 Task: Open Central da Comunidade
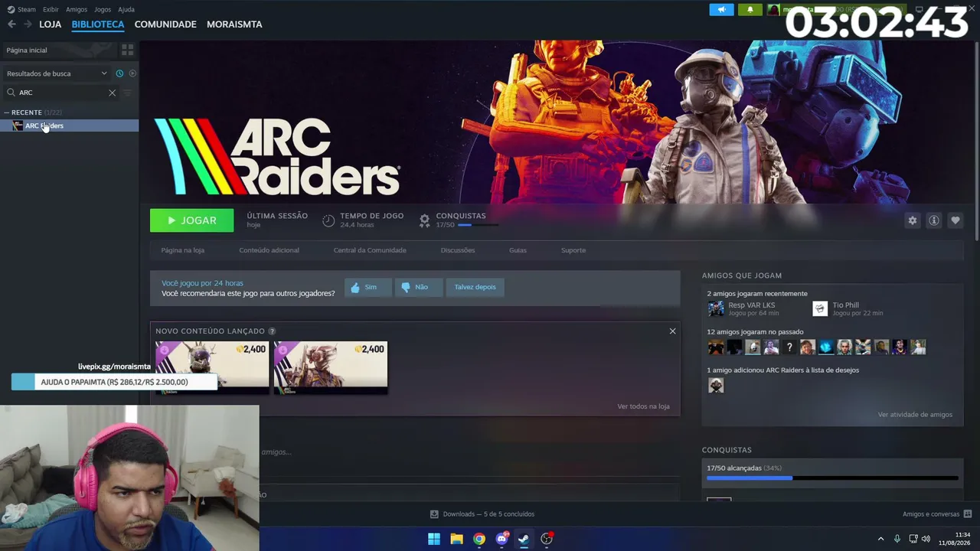click(370, 250)
